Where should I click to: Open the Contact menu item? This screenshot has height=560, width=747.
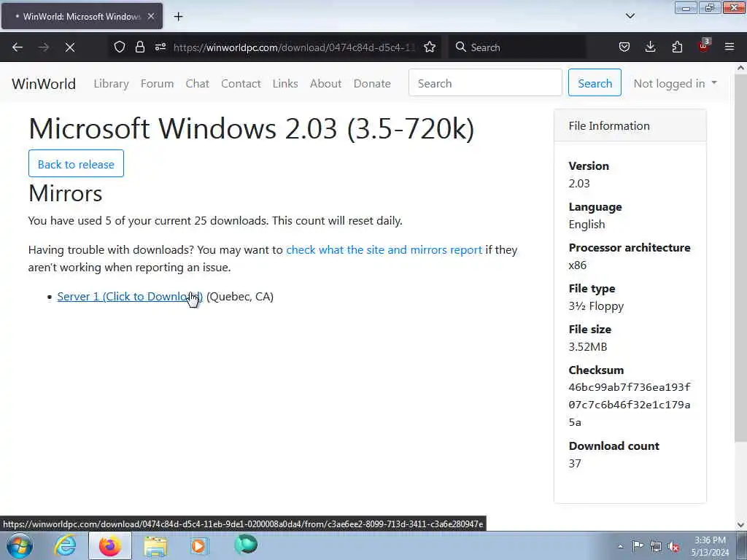(241, 84)
